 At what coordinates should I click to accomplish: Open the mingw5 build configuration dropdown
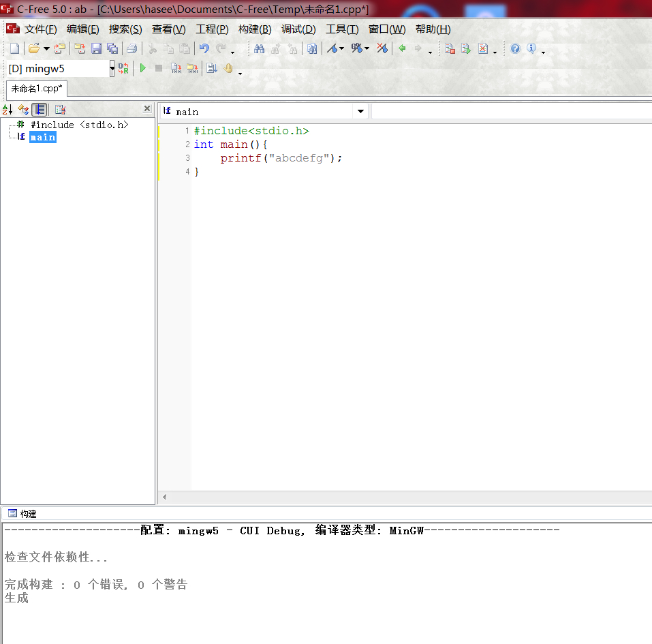coord(112,69)
